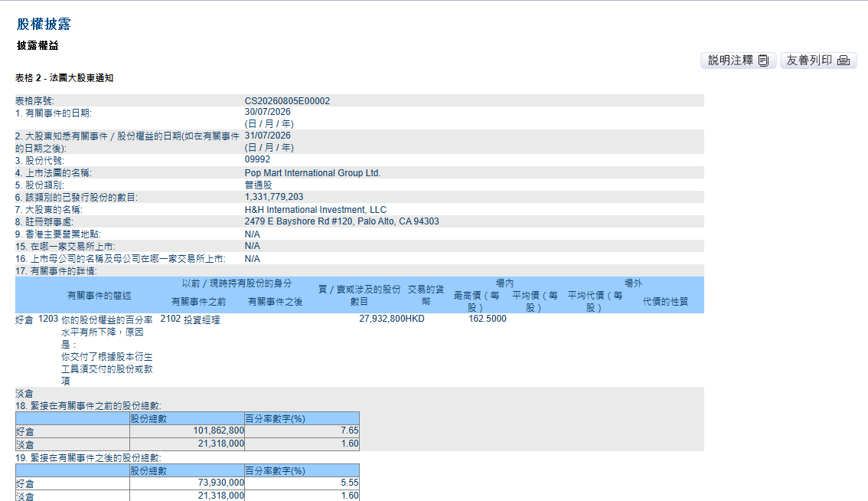This screenshot has height=501, width=868.
Task: Select the share class value 普通股
Action: (x=258, y=185)
